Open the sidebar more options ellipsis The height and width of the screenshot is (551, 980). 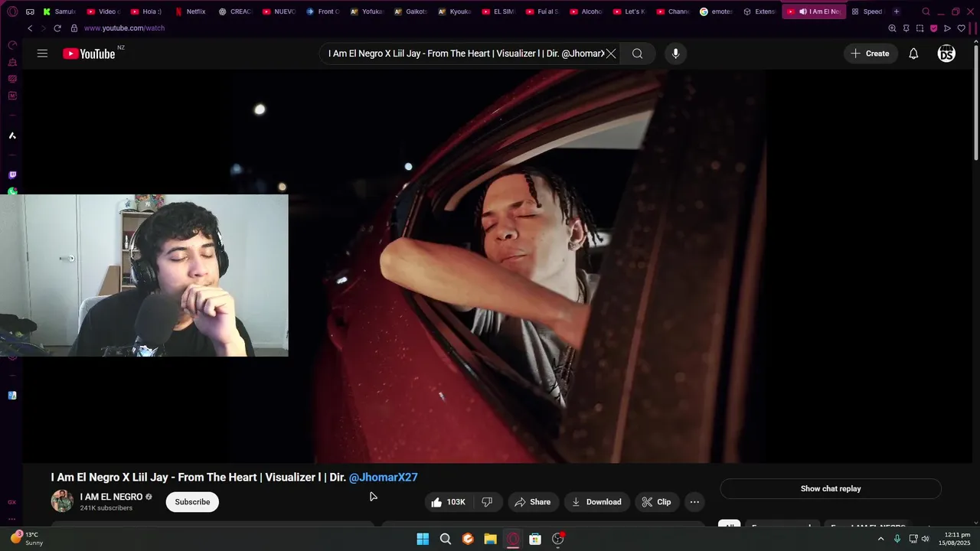coord(12,519)
